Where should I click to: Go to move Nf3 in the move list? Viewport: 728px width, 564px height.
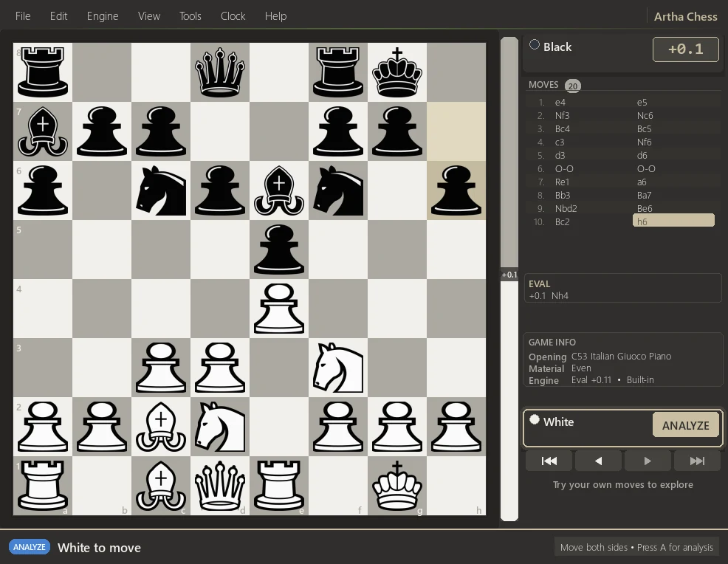click(x=563, y=116)
